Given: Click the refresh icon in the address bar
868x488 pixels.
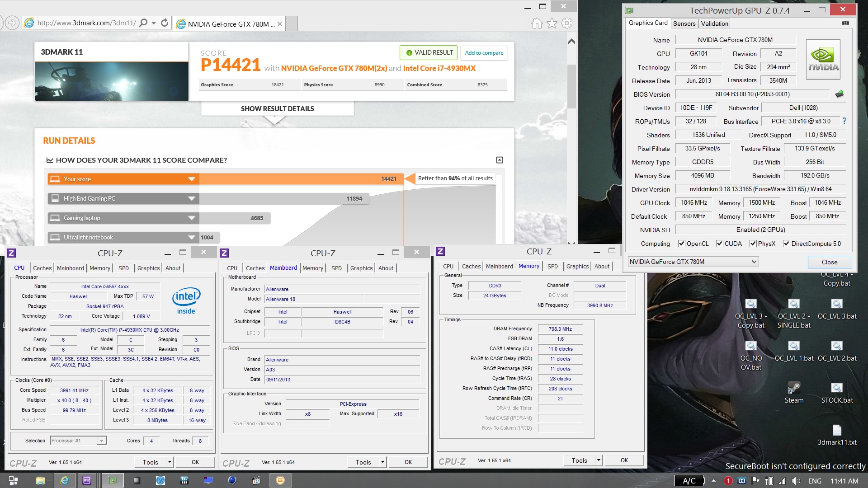Looking at the screenshot, I should pyautogui.click(x=165, y=23).
